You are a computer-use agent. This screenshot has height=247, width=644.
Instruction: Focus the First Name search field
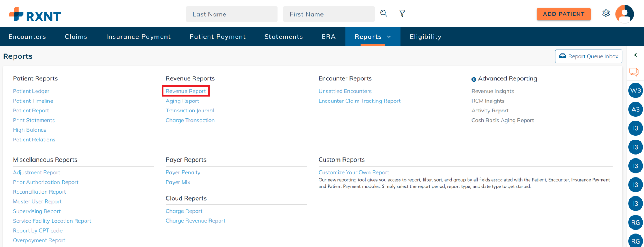coord(329,14)
